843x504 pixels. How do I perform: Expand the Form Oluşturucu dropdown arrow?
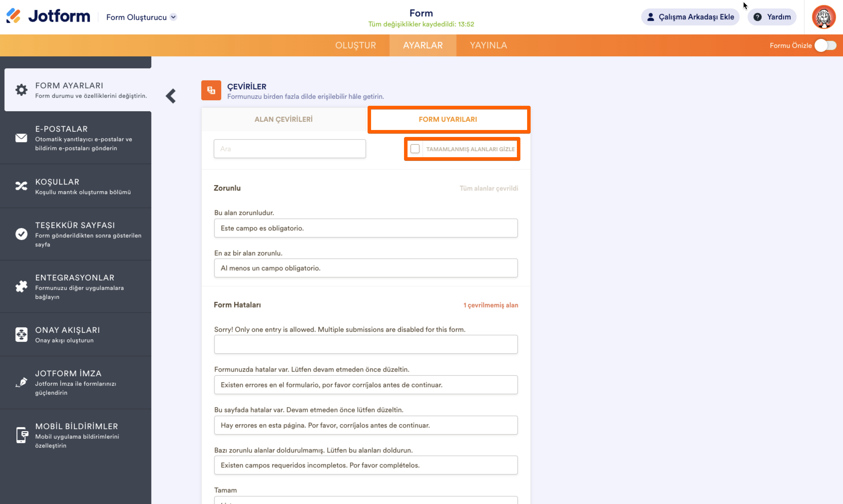click(173, 17)
